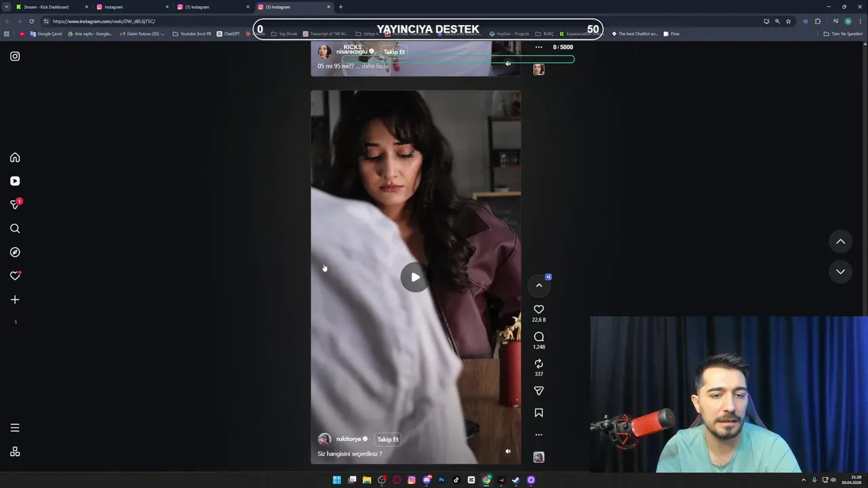Open the nisaracoglu profile link
The height and width of the screenshot is (488, 868).
click(351, 52)
